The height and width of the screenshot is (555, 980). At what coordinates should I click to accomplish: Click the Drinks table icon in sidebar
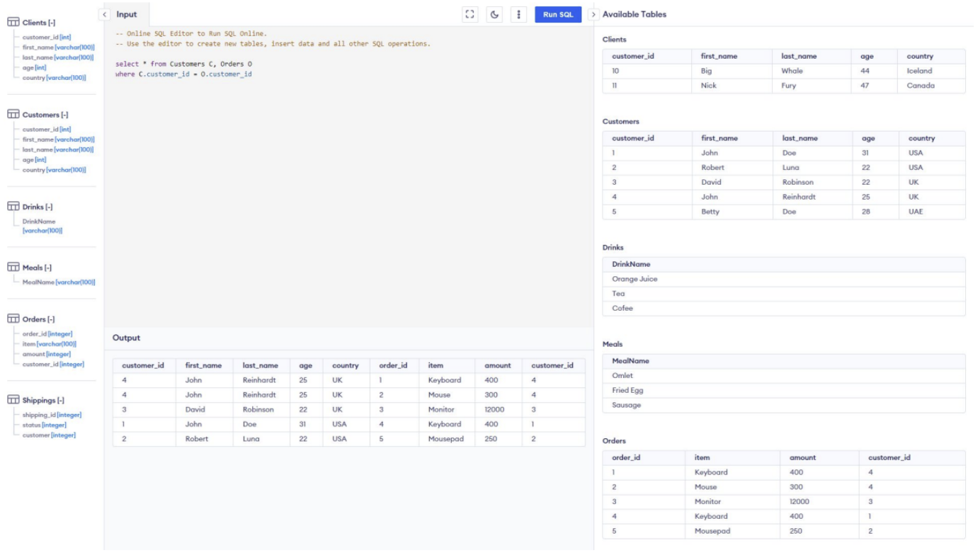(13, 207)
